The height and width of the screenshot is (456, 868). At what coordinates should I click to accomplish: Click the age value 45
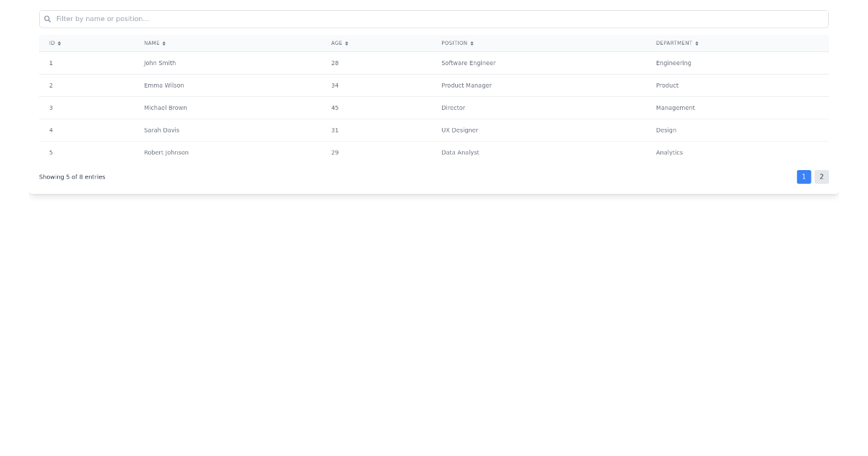click(x=335, y=108)
